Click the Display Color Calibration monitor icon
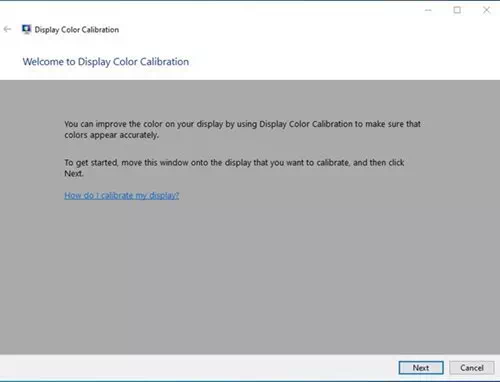Viewport: 500px width, 382px height. 26,29
